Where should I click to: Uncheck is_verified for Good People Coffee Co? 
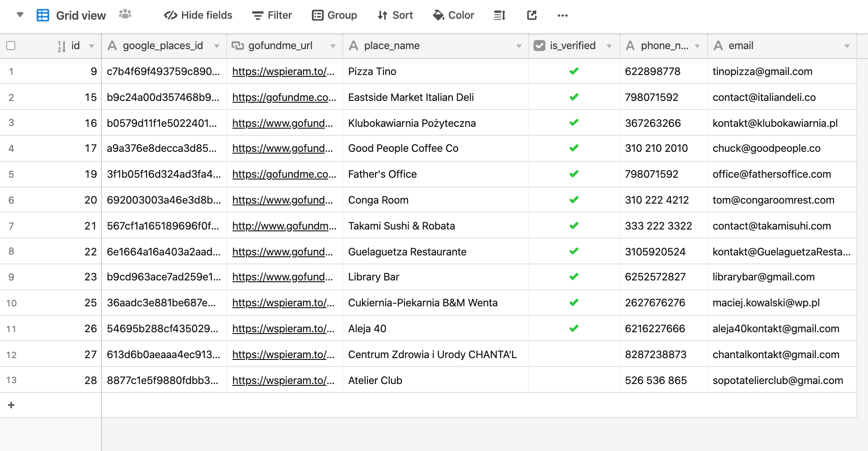pyautogui.click(x=574, y=148)
